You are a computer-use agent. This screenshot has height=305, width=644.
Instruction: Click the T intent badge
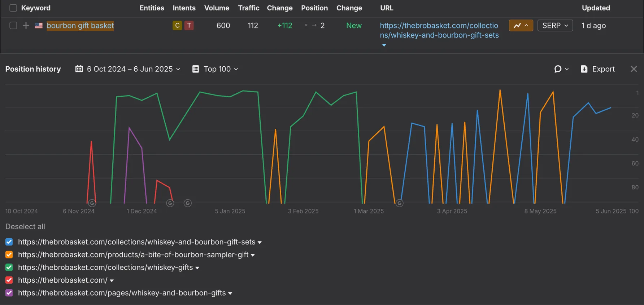click(189, 26)
